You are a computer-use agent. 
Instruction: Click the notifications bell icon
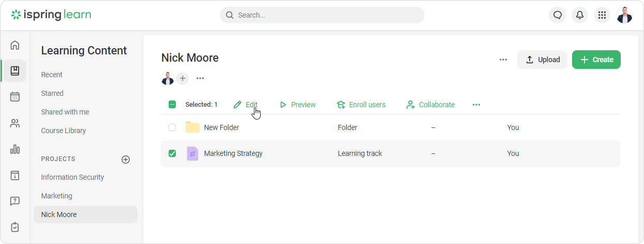[580, 15]
